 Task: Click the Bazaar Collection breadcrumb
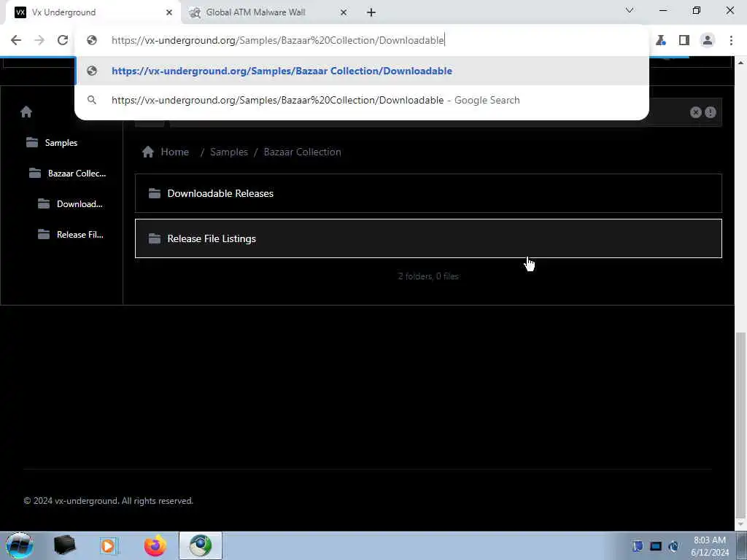point(302,152)
